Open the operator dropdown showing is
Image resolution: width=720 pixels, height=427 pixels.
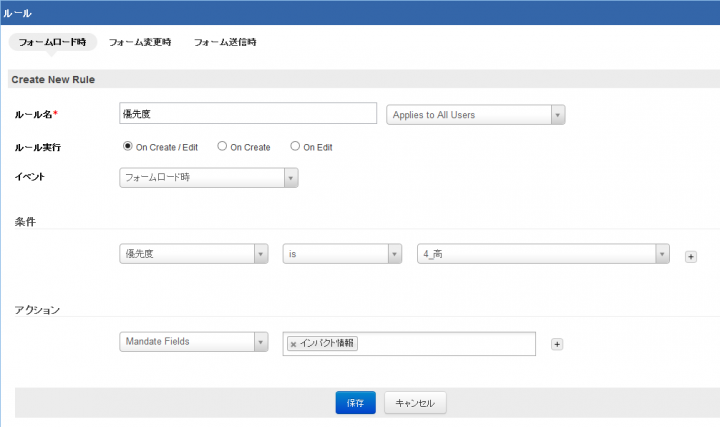(342, 254)
